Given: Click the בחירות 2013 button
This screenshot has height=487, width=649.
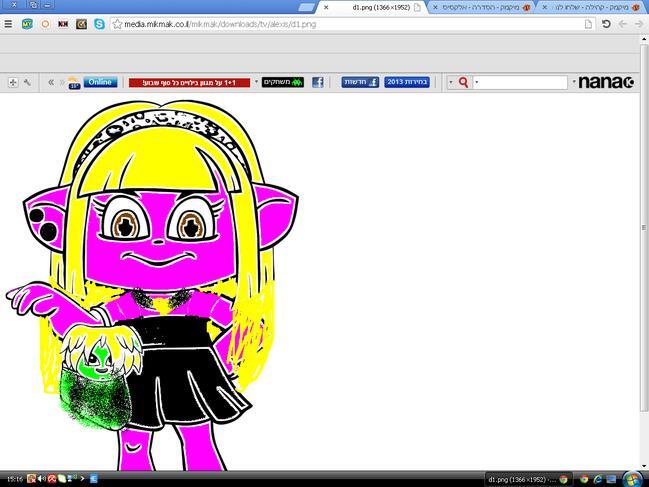Looking at the screenshot, I should click(407, 82).
